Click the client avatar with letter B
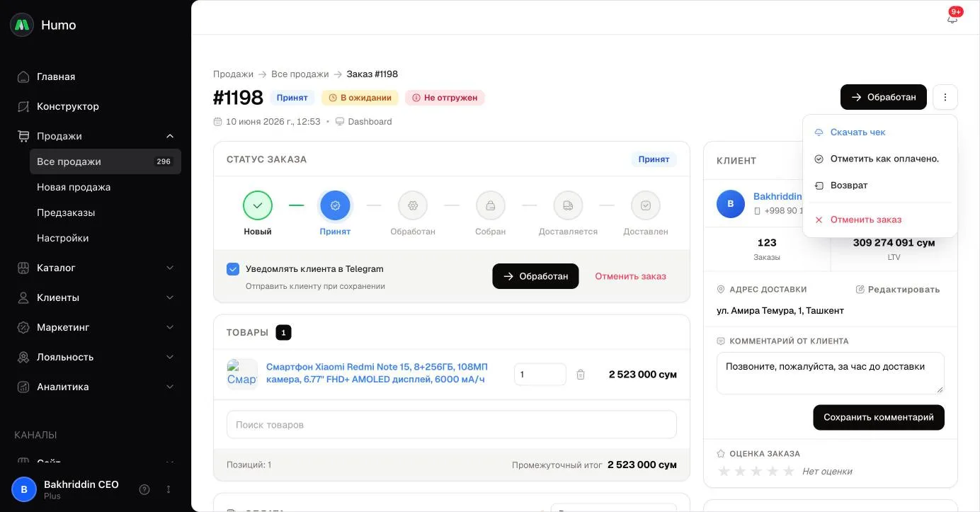 pyautogui.click(x=731, y=204)
